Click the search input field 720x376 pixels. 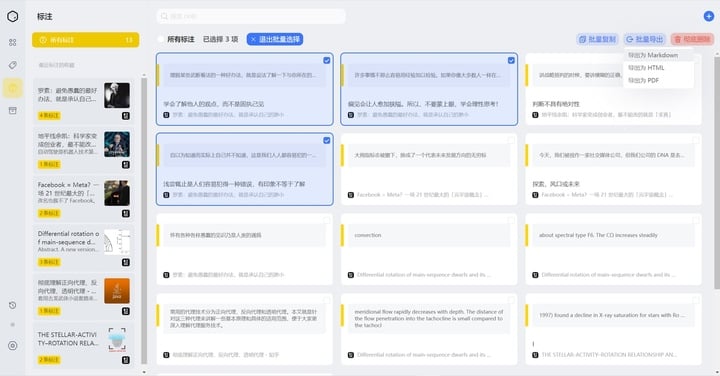click(251, 17)
